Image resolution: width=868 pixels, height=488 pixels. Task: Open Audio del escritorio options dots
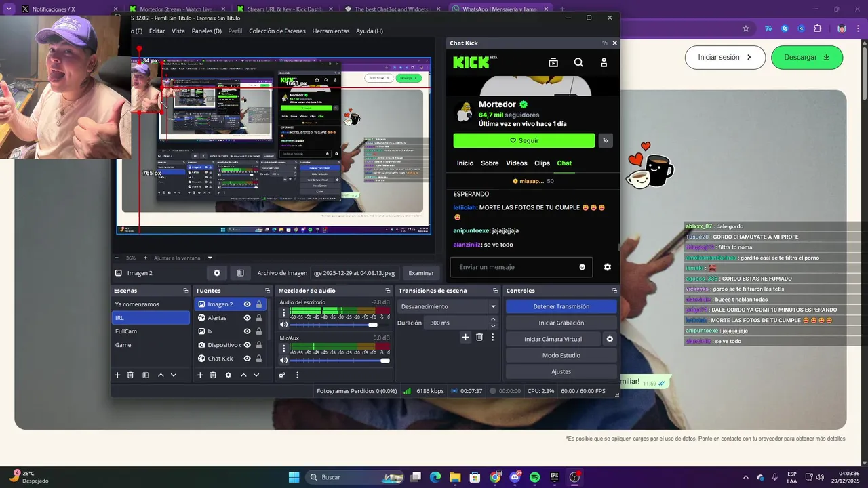282,313
